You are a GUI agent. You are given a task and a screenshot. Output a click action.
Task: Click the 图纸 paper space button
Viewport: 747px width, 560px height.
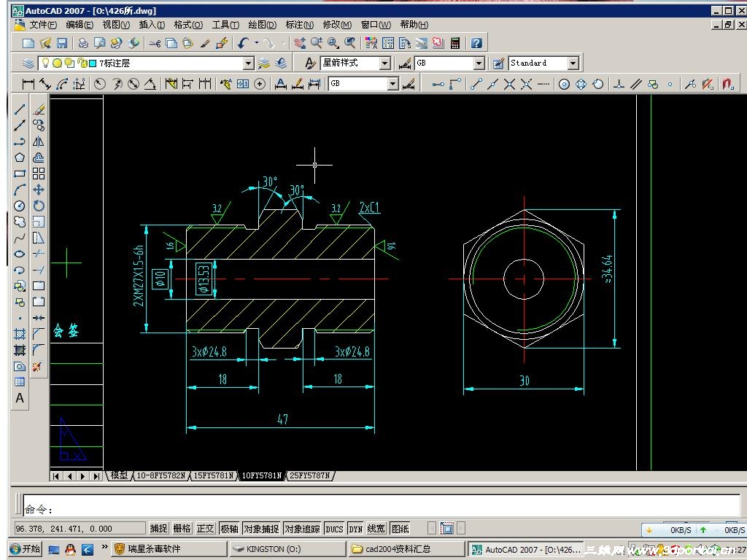click(400, 529)
